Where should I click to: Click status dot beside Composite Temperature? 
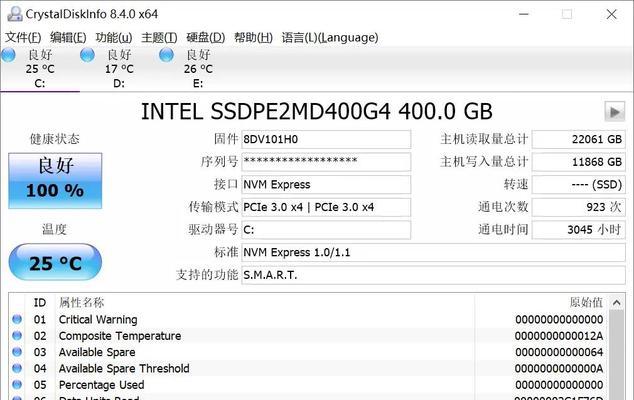click(x=17, y=335)
